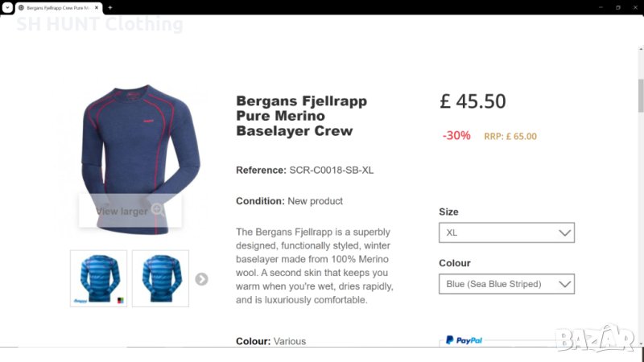This screenshot has width=644, height=362.
Task: Click the PayPal logo
Action: click(x=464, y=340)
